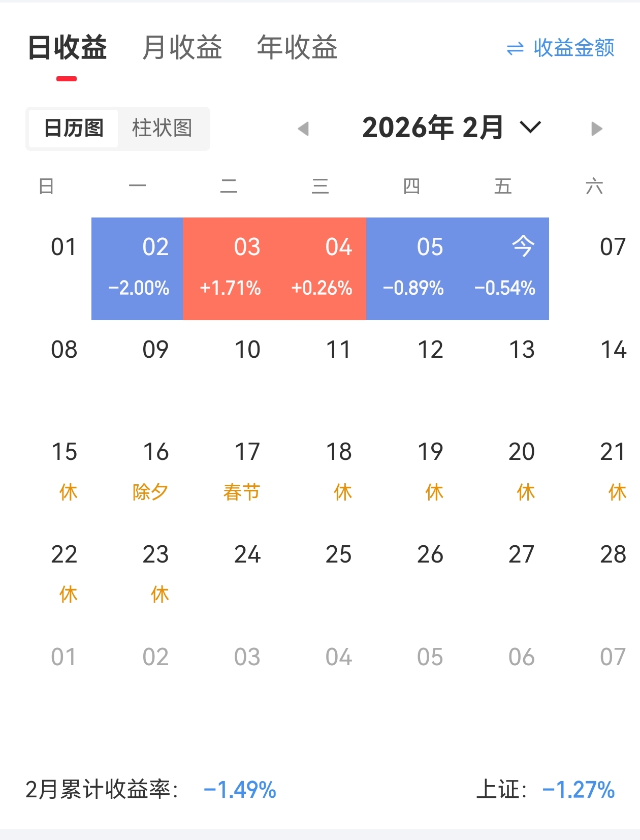Open the 年收益 tab
The width and height of the screenshot is (640, 840).
click(x=297, y=48)
